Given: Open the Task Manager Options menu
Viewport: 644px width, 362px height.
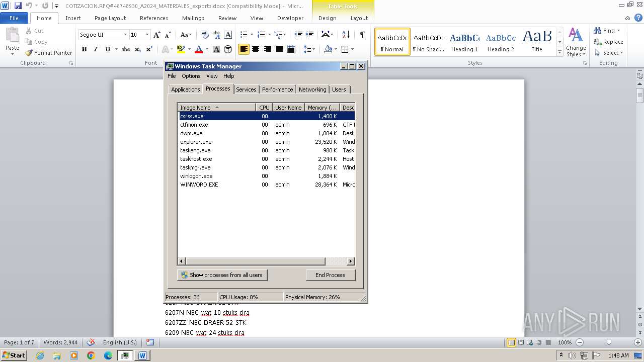Looking at the screenshot, I should click(191, 76).
